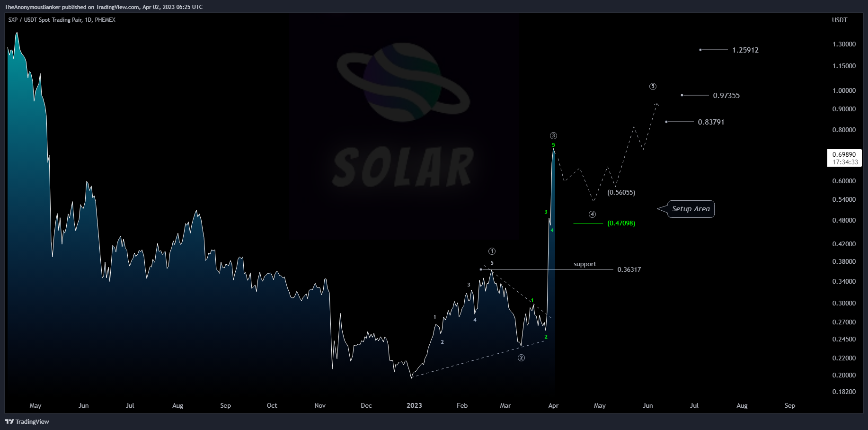Screen dimensions: 868x430
Task: Click the 1.25912 target price label
Action: 745,50
